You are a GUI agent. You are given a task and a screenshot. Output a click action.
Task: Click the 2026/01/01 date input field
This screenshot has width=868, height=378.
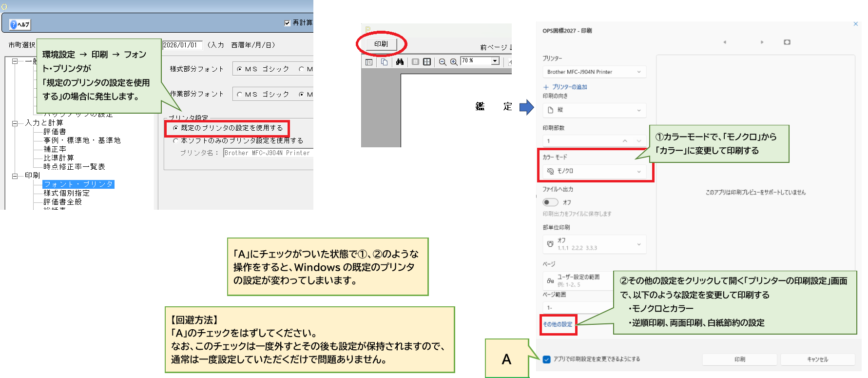[181, 45]
